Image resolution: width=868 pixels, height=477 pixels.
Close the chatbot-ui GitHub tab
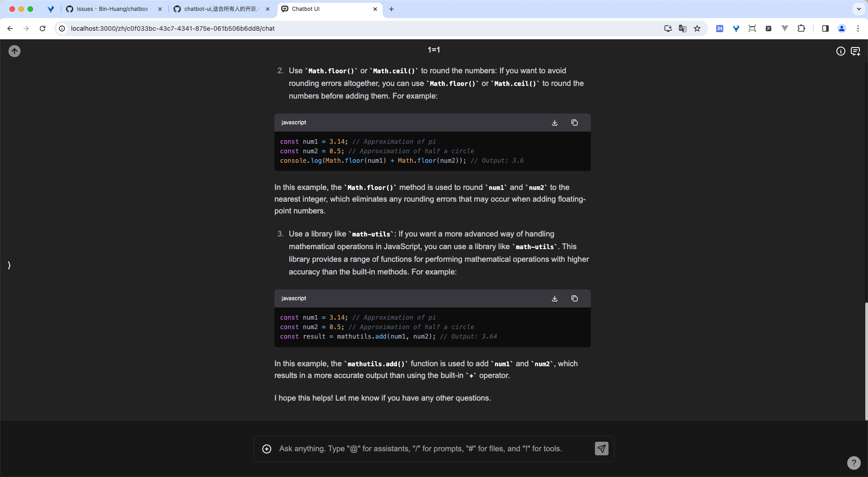[268, 9]
